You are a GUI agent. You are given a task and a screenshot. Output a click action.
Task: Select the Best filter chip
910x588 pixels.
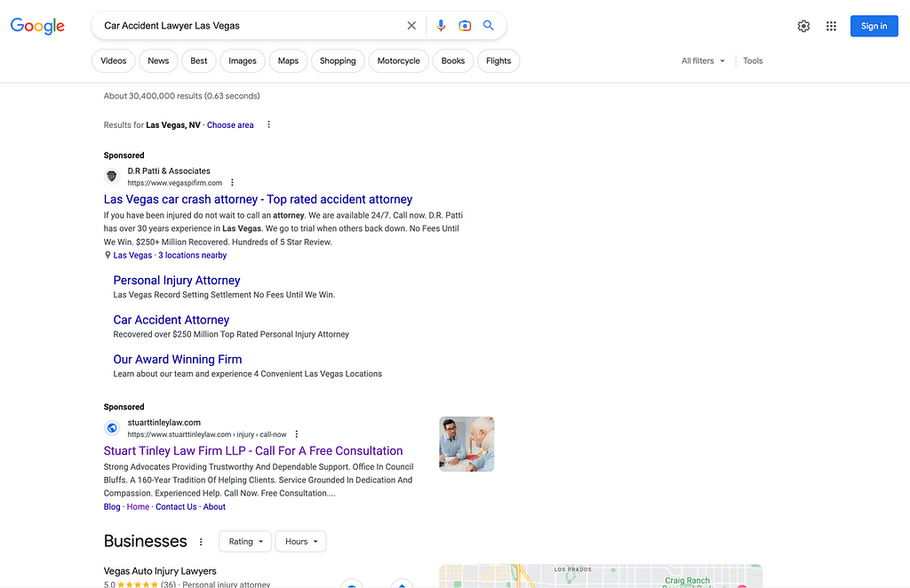[x=198, y=61]
